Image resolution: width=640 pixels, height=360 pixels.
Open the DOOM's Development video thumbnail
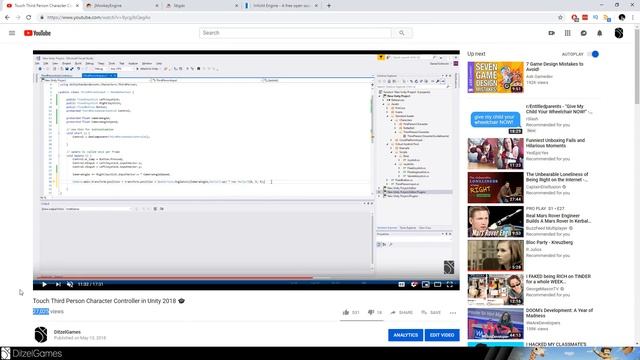(x=496, y=324)
